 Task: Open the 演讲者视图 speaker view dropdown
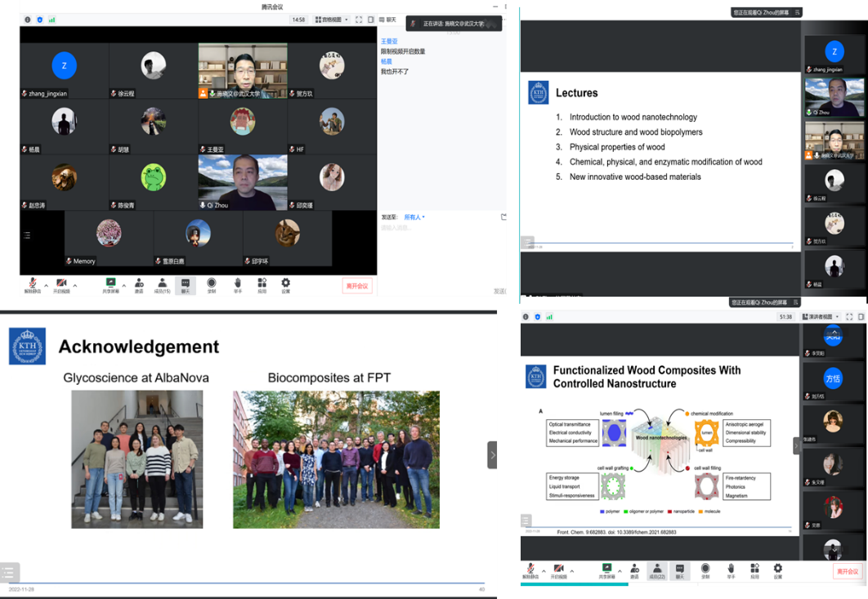click(x=820, y=316)
